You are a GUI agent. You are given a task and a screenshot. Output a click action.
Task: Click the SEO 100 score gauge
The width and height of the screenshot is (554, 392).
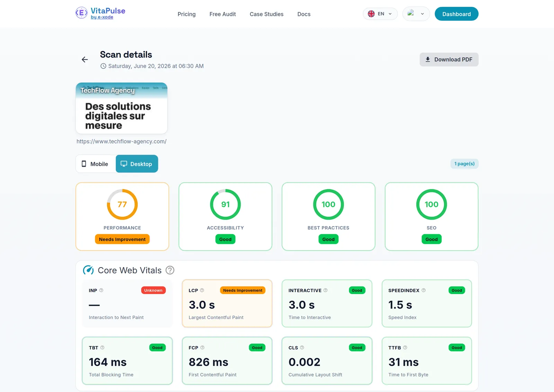431,204
